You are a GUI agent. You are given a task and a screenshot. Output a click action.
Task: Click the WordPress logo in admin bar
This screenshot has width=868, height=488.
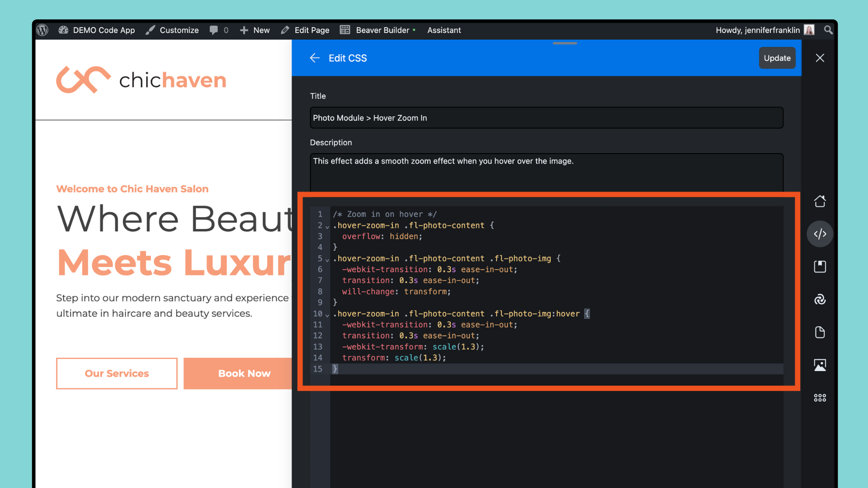[42, 30]
